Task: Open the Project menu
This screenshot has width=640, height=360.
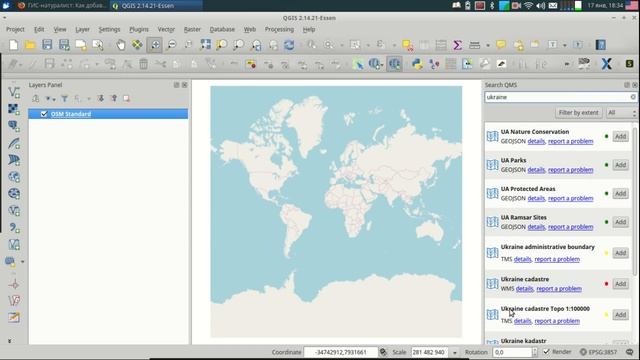Action: (x=15, y=29)
